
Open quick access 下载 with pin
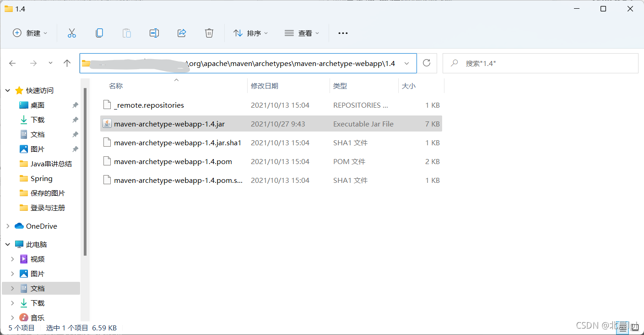click(x=38, y=120)
